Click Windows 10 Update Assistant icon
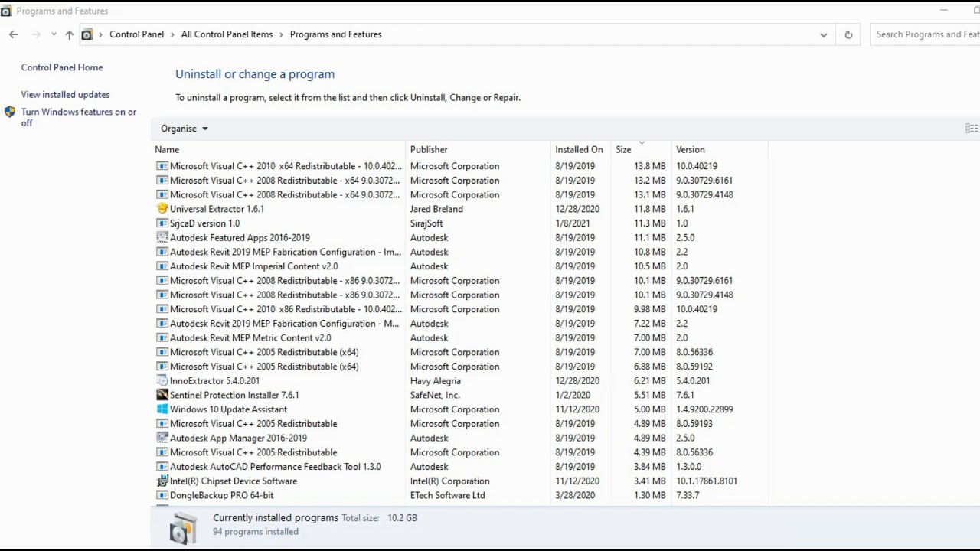 click(x=162, y=409)
